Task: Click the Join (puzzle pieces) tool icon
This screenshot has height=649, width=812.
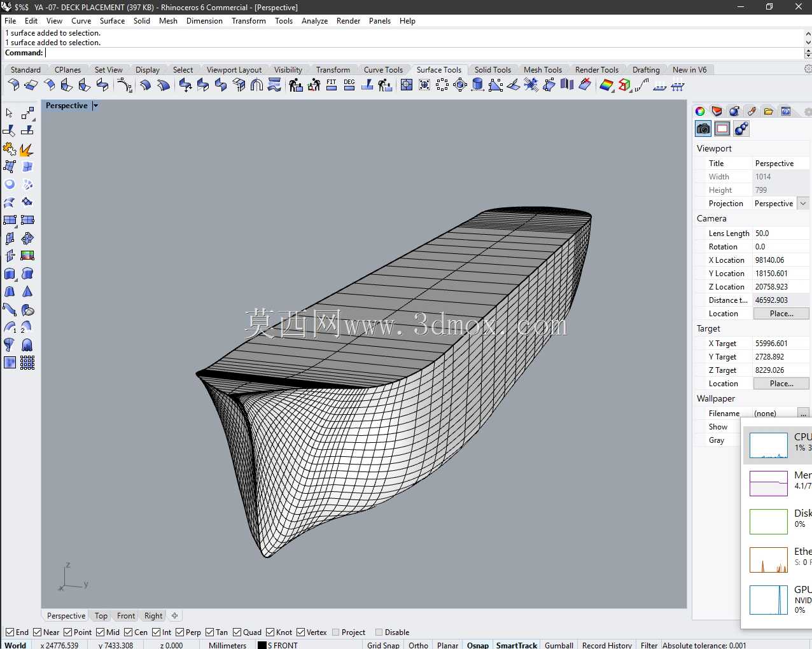Action: tap(10, 150)
